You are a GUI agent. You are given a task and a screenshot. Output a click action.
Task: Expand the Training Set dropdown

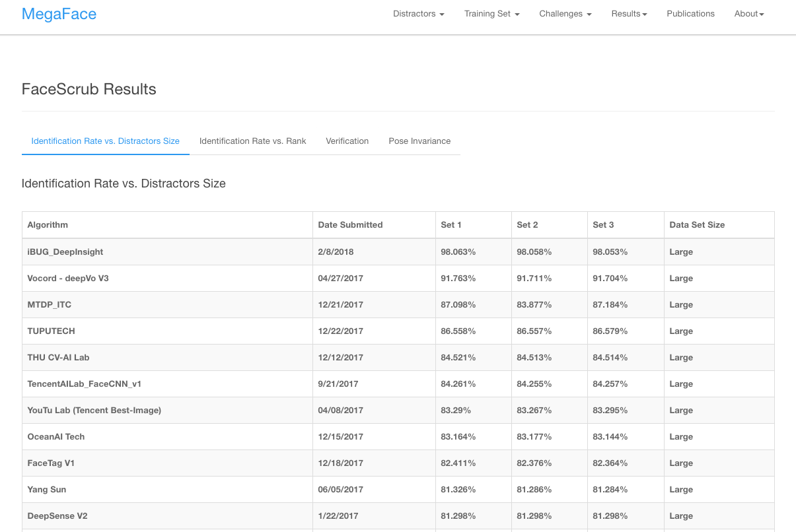point(491,14)
